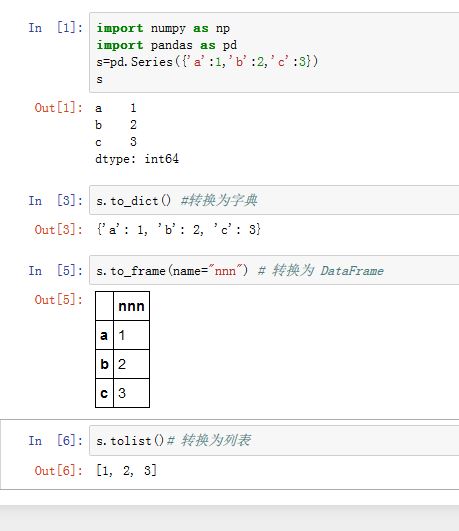Click the nnn column header in table
Image resolution: width=459 pixels, height=531 pixels.
coord(131,306)
